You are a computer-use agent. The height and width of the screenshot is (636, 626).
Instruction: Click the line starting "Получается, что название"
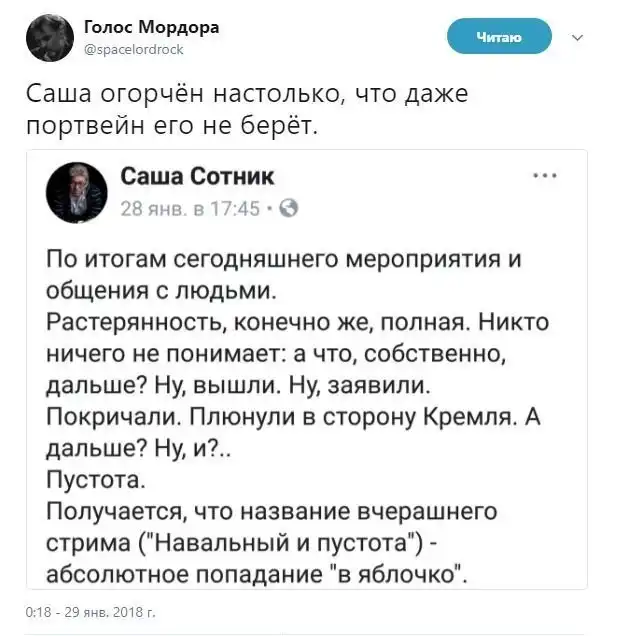click(272, 511)
